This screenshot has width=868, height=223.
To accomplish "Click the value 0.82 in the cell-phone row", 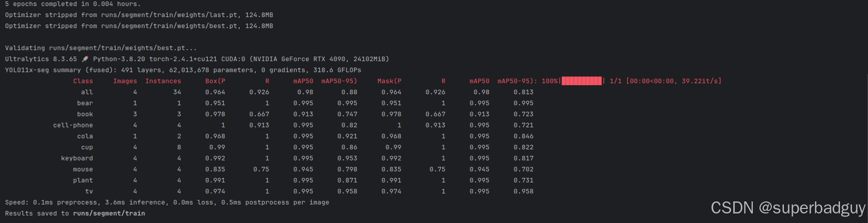I will (x=349, y=125).
